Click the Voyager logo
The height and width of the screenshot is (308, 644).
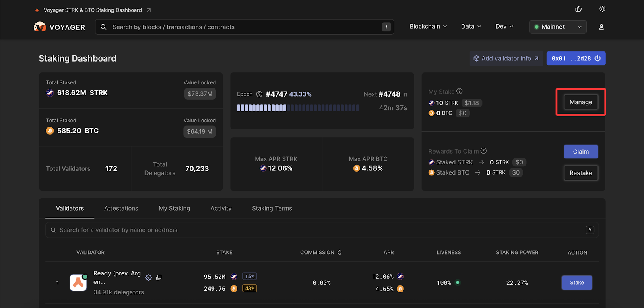pyautogui.click(x=60, y=27)
